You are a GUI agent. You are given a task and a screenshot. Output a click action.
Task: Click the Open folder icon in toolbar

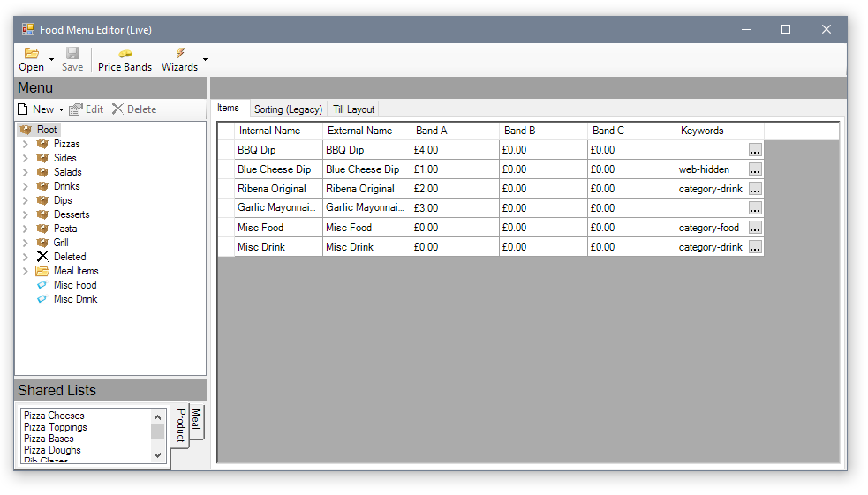[31, 54]
